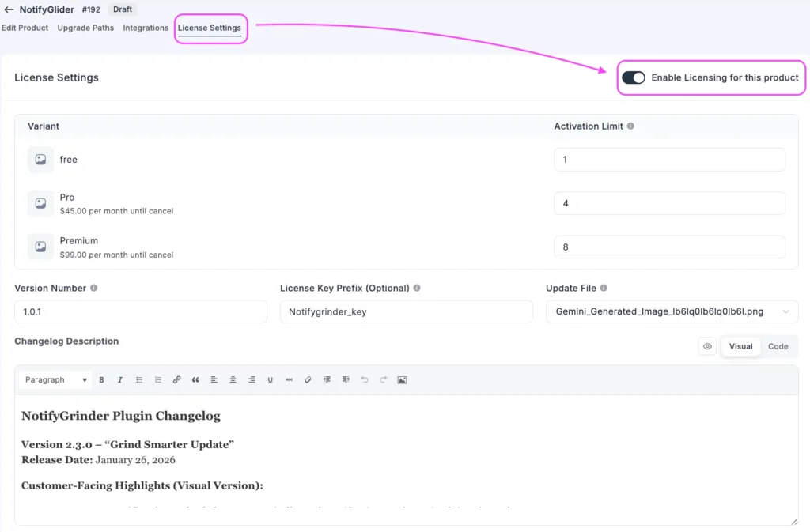This screenshot has height=532, width=810.
Task: Apply italic formatting in the editor toolbar
Action: point(119,379)
